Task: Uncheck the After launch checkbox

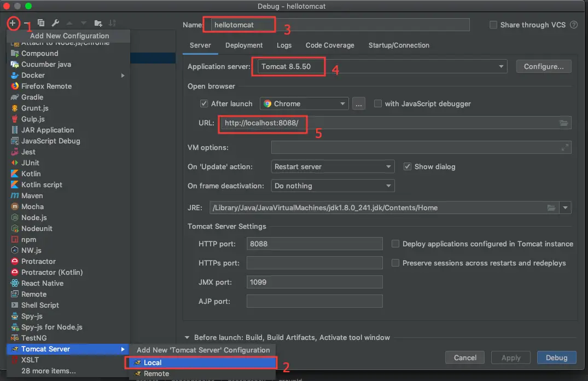Action: [x=204, y=103]
